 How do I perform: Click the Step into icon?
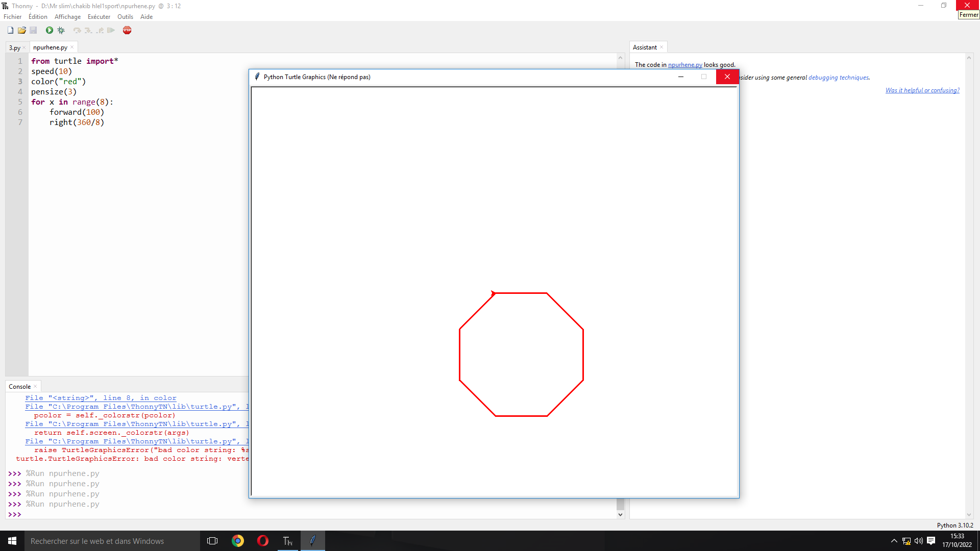click(88, 30)
